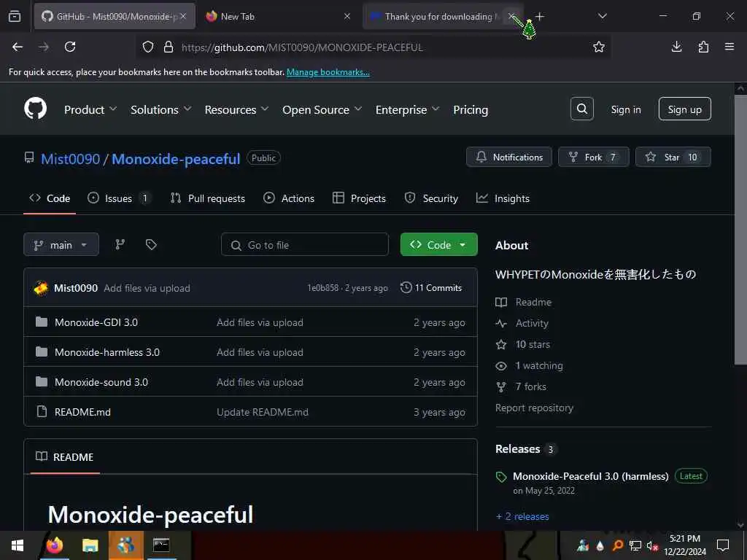
Task: Click the Firefox back arrow
Action: (18, 47)
